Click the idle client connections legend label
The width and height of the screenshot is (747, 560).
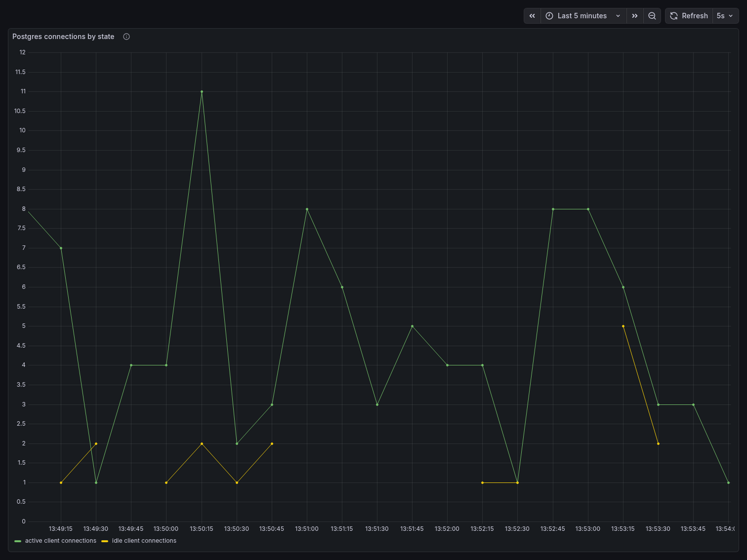coord(144,541)
